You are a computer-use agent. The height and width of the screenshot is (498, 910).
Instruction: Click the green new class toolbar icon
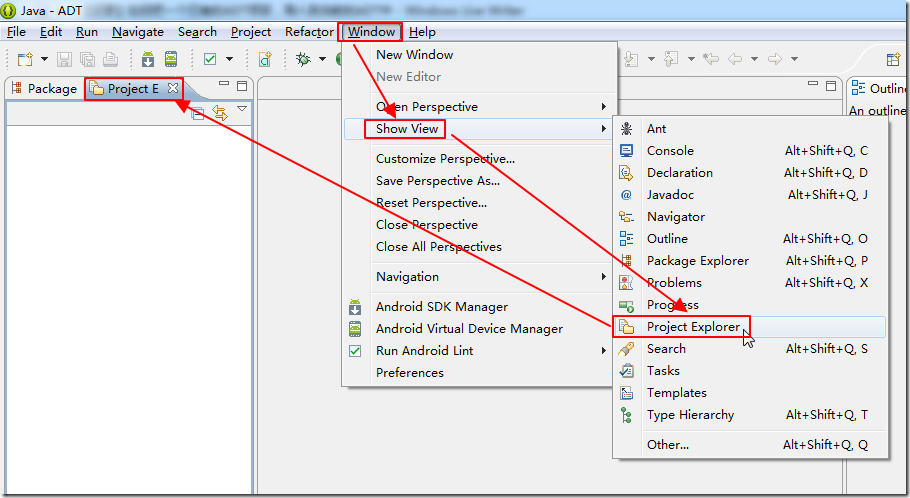265,59
